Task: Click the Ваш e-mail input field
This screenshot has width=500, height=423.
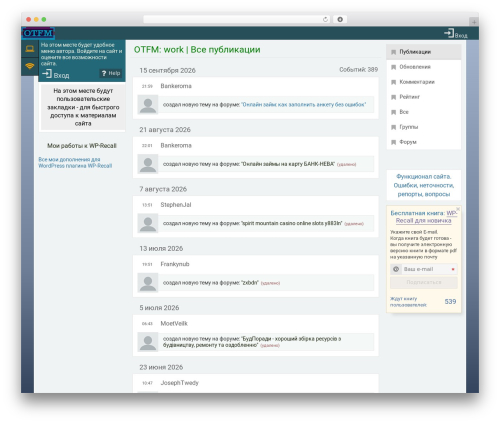Action: [424, 269]
